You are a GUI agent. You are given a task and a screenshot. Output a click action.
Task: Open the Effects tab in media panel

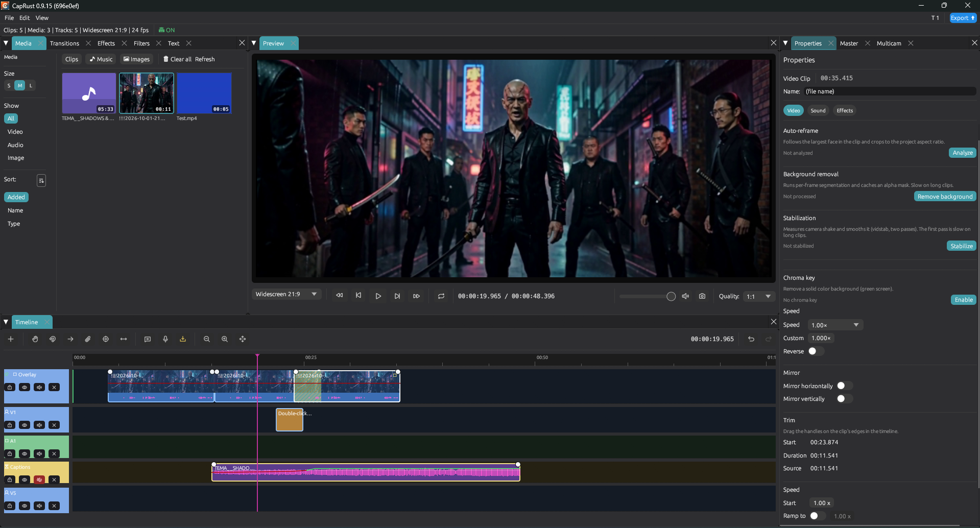(x=106, y=43)
